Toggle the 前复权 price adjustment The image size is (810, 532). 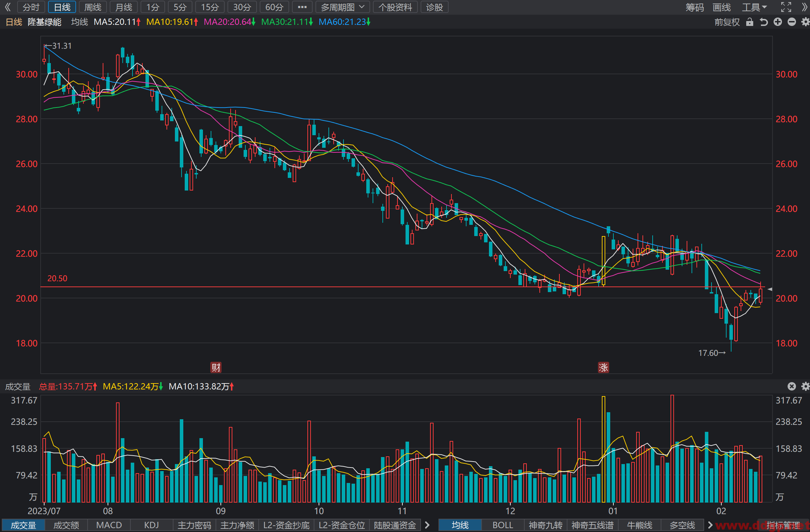727,22
